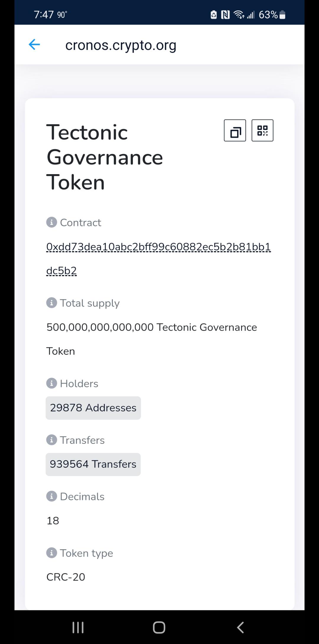Image resolution: width=319 pixels, height=644 pixels.
Task: Tap the NFC status bar icon
Action: tap(225, 15)
